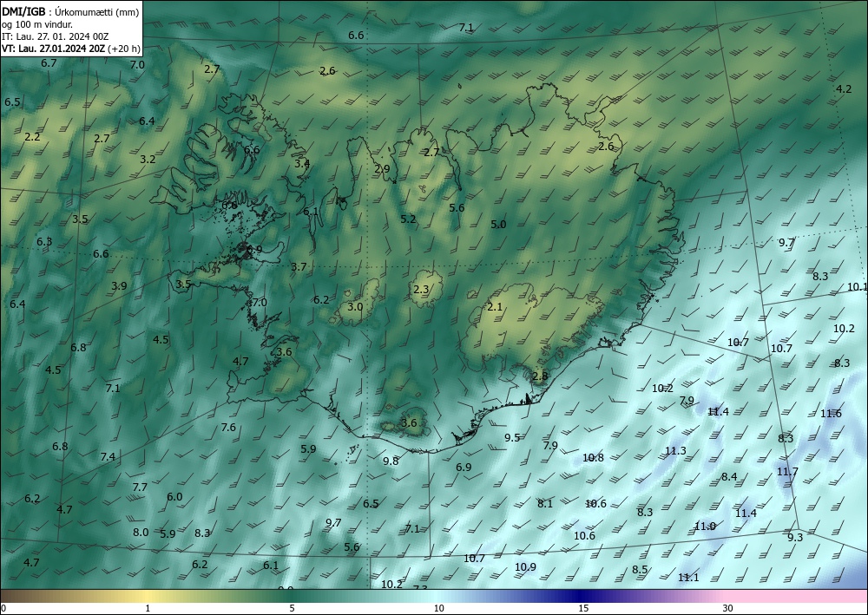This screenshot has width=868, height=615.
Task: Click the 6.7 value on the map
Action: coord(49,63)
